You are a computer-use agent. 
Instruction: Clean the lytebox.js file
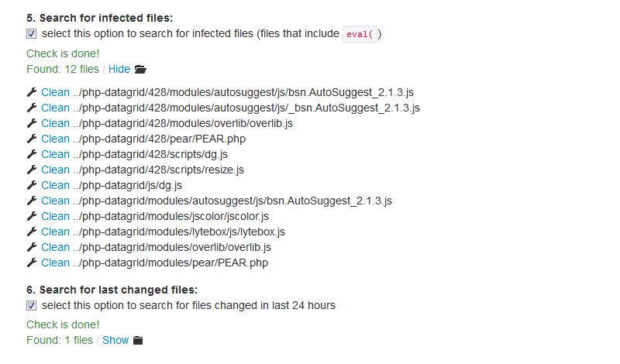click(55, 232)
